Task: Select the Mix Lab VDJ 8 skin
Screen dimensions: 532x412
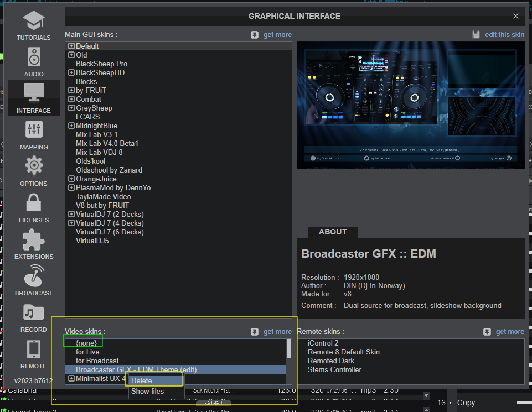Action: click(99, 152)
